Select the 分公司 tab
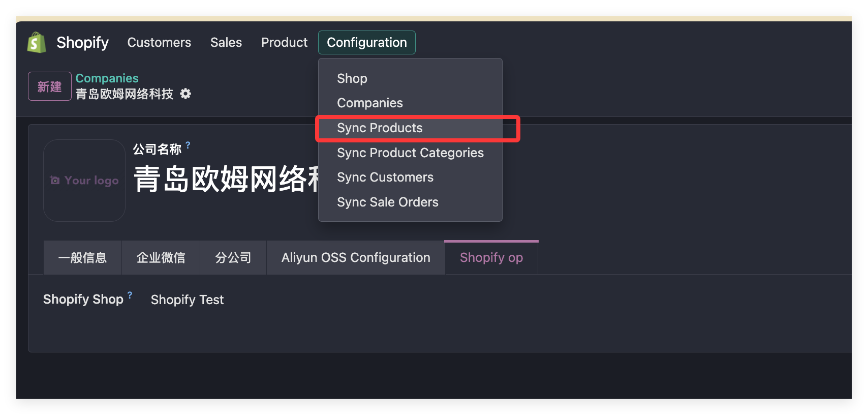This screenshot has width=868, height=415. 233,257
